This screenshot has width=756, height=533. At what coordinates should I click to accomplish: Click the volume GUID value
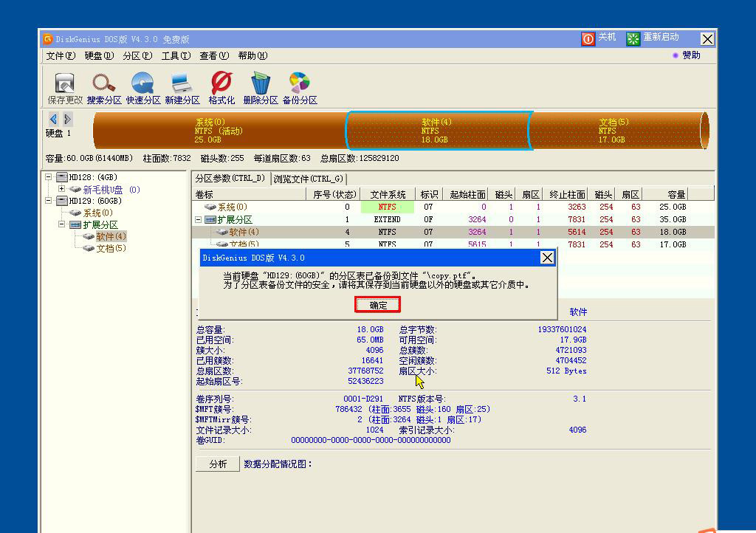coord(371,441)
